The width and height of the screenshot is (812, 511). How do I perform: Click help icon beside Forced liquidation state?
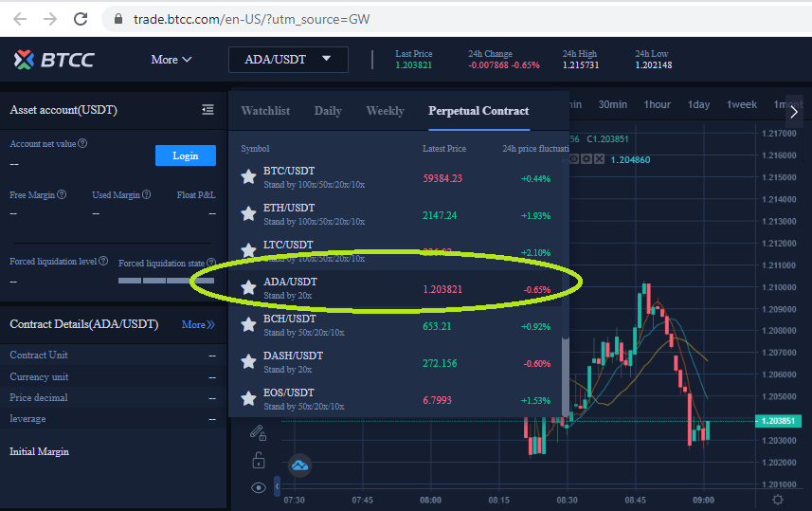[x=210, y=263]
